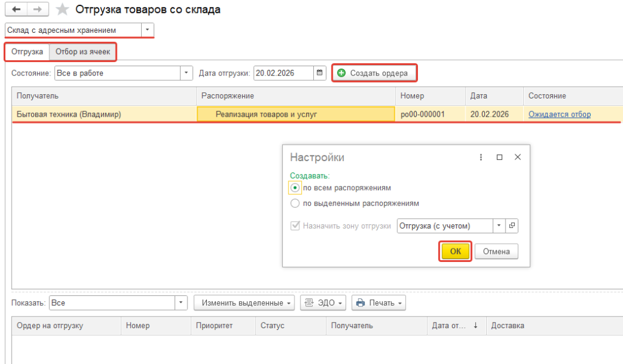The height and width of the screenshot is (364, 623).
Task: Click the forward navigation arrow
Action: tap(37, 10)
